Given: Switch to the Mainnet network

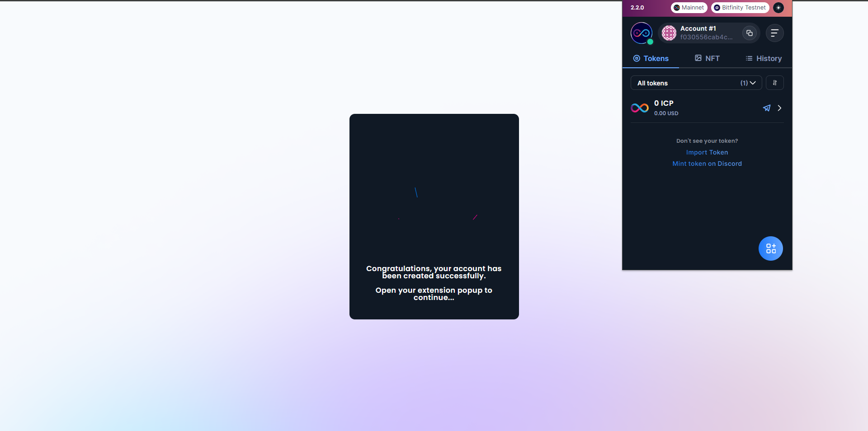Looking at the screenshot, I should pyautogui.click(x=689, y=8).
